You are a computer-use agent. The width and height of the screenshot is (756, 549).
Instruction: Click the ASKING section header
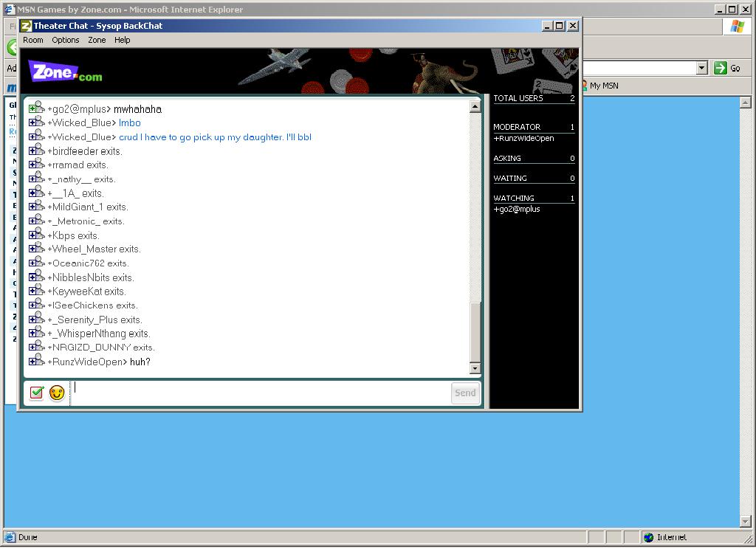[x=534, y=158]
